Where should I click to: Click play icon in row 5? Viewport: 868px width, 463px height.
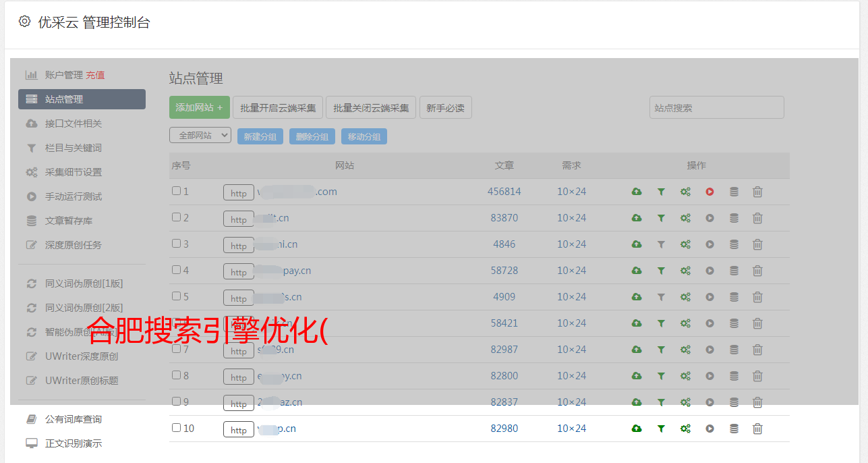pyautogui.click(x=710, y=297)
